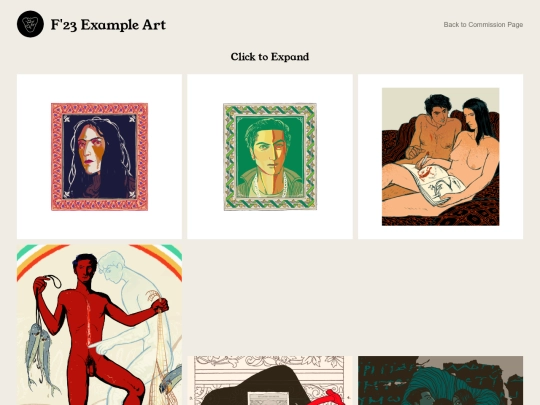Click the Click to Expand heading
This screenshot has height=405, width=540.
pyautogui.click(x=270, y=57)
